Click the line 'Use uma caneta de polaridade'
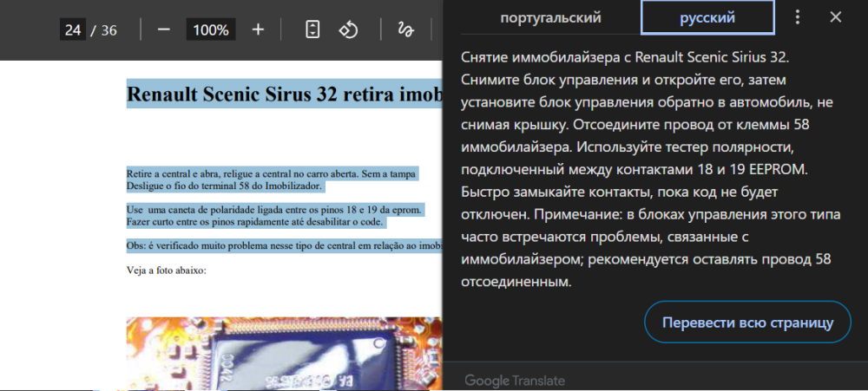868x391 pixels. coord(274,211)
